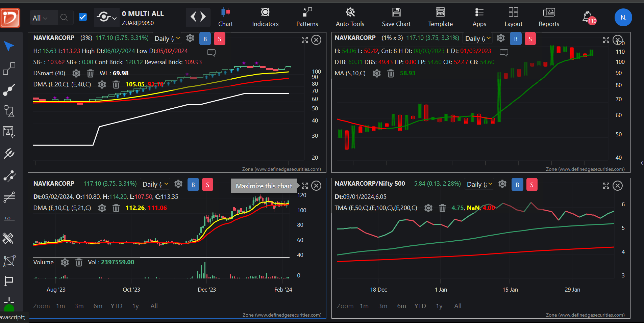Set ratio chart zoom to 1m

click(x=364, y=306)
